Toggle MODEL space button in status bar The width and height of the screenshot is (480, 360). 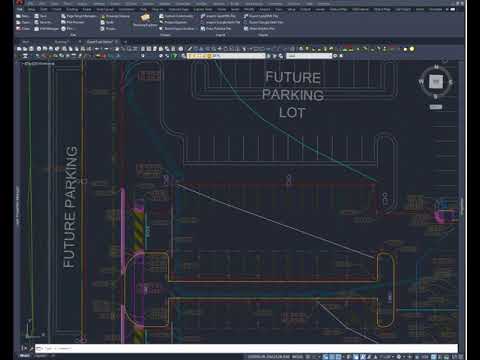[297, 356]
